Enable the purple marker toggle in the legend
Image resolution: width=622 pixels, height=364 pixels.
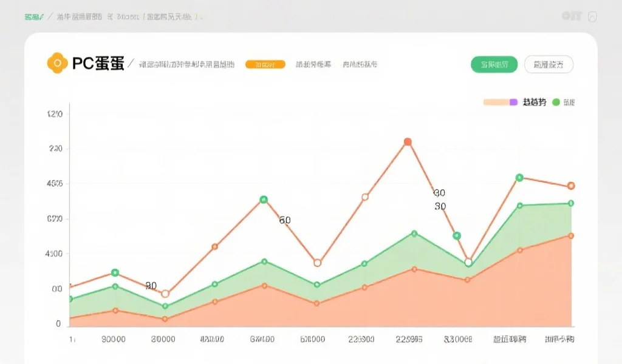[x=513, y=102]
